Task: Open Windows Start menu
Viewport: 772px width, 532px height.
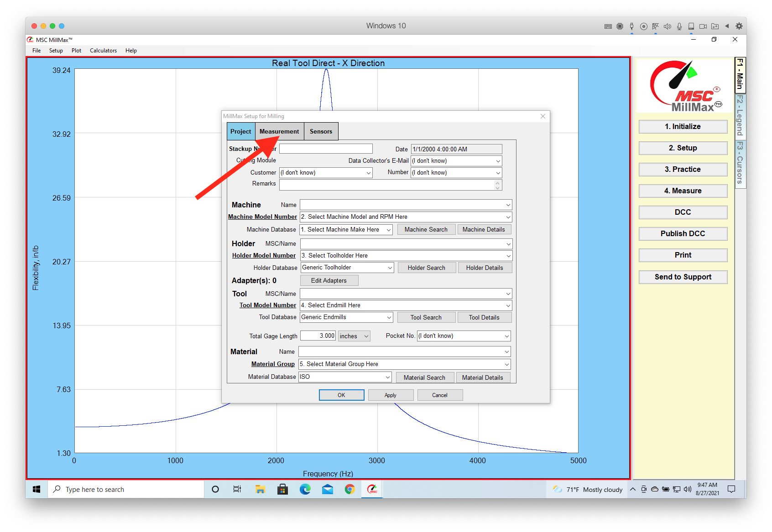Action: [x=37, y=489]
